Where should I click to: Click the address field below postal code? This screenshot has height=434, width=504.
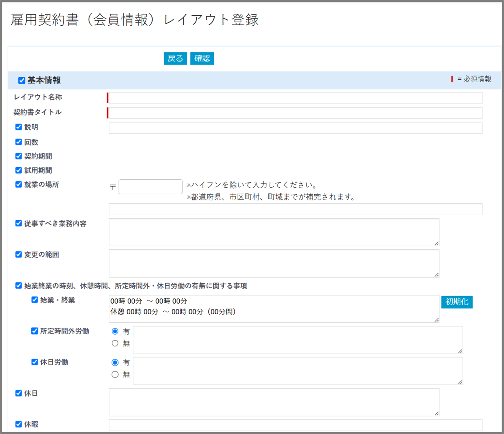296,209
